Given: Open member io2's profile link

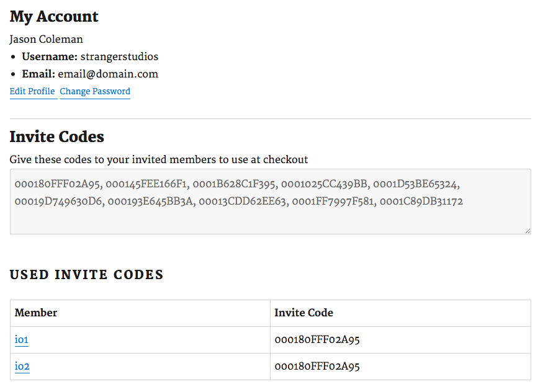Looking at the screenshot, I should (22, 367).
